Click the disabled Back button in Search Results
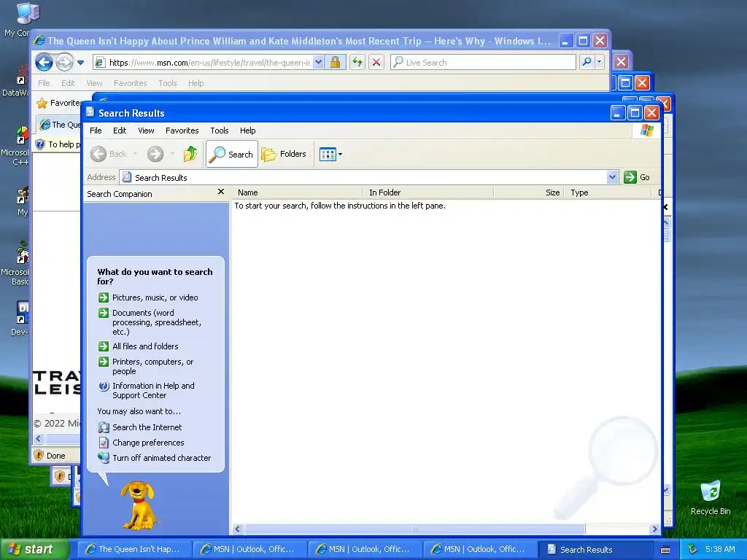The image size is (747, 560). pos(109,154)
